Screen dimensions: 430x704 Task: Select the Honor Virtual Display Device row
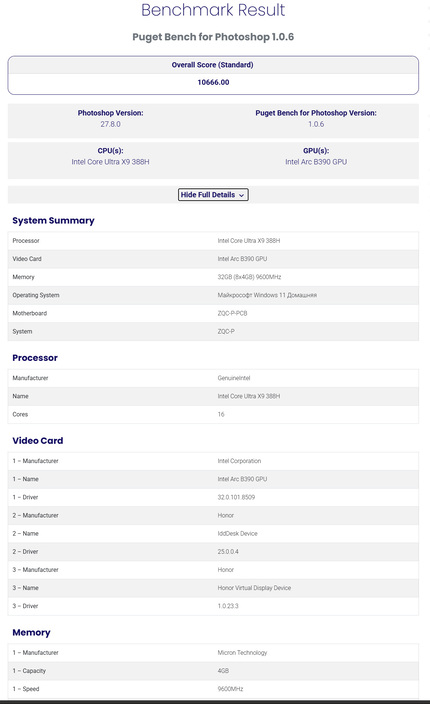click(213, 588)
